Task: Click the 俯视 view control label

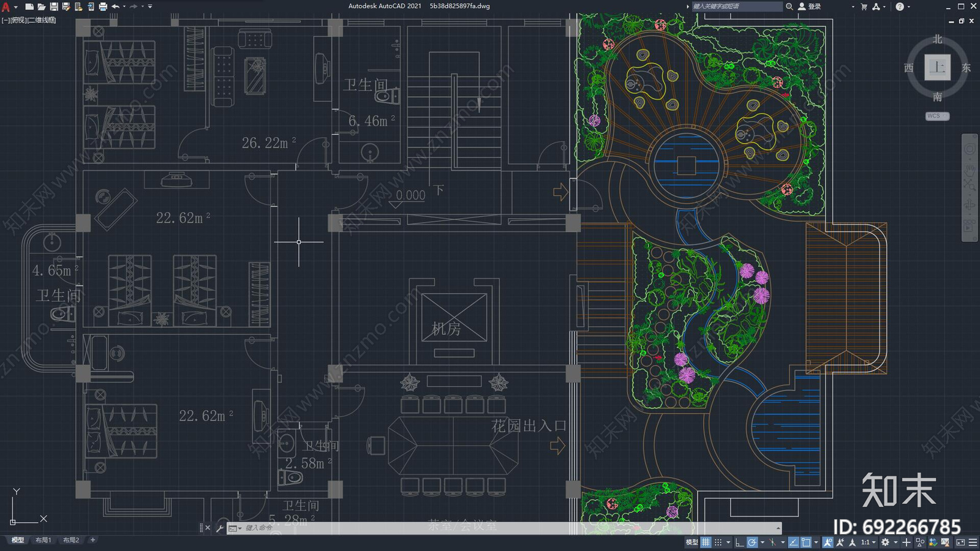Action: (18, 20)
